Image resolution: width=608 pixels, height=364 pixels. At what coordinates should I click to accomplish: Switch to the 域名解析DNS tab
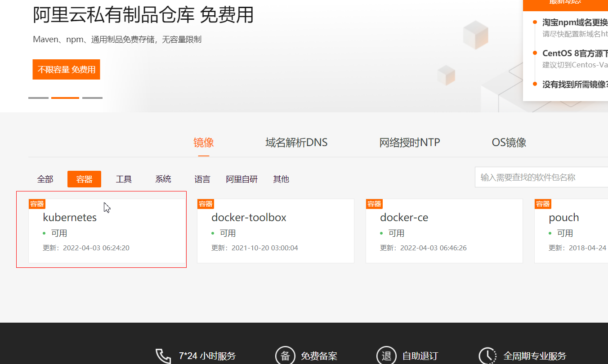tap(296, 143)
